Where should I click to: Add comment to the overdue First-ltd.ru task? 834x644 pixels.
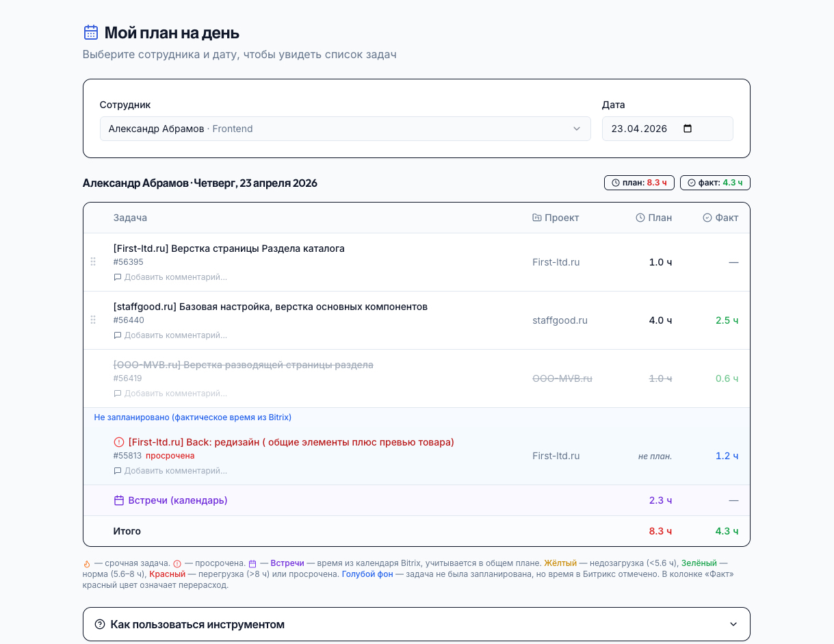175,471
